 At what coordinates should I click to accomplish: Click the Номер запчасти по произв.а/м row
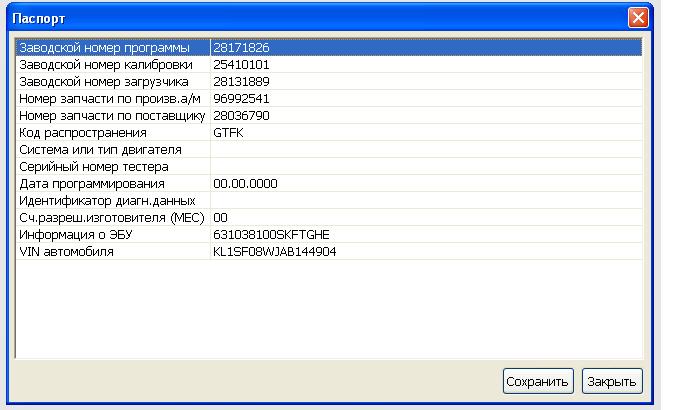pyautogui.click(x=110, y=99)
